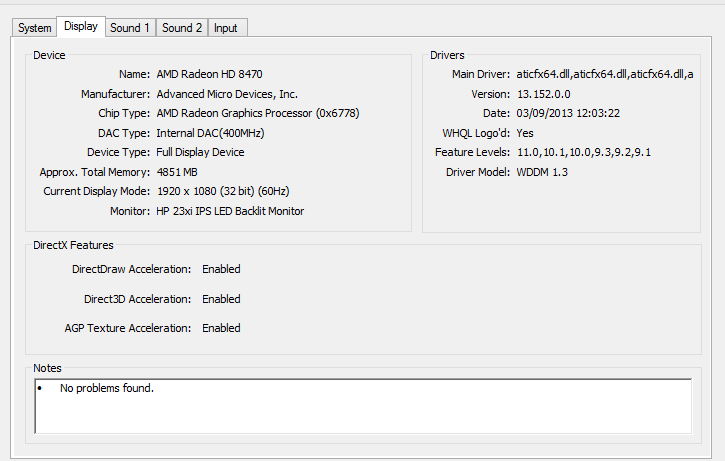Click the Driver Model WDDM 1.3 value
The height and width of the screenshot is (461, 725).
point(542,172)
